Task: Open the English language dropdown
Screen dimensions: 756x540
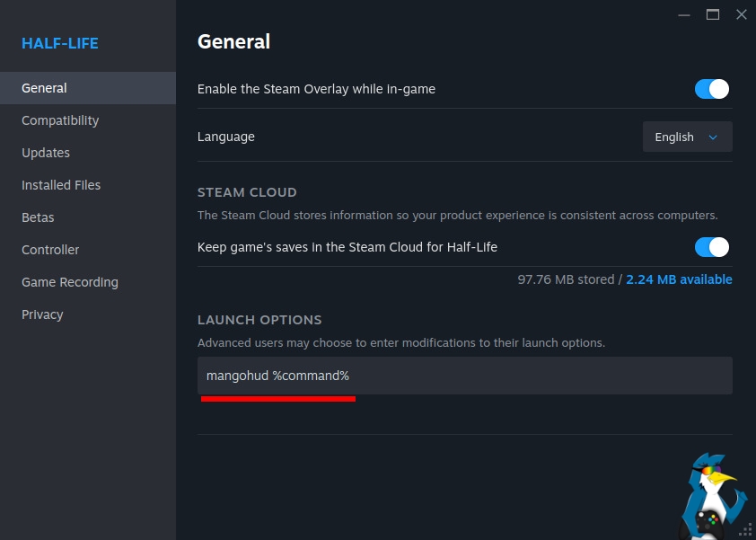Action: pos(687,137)
